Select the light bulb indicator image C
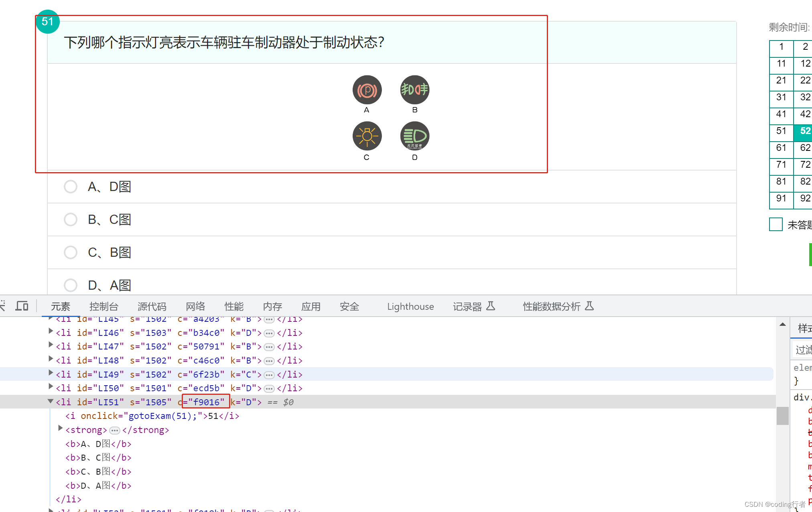 click(x=367, y=136)
